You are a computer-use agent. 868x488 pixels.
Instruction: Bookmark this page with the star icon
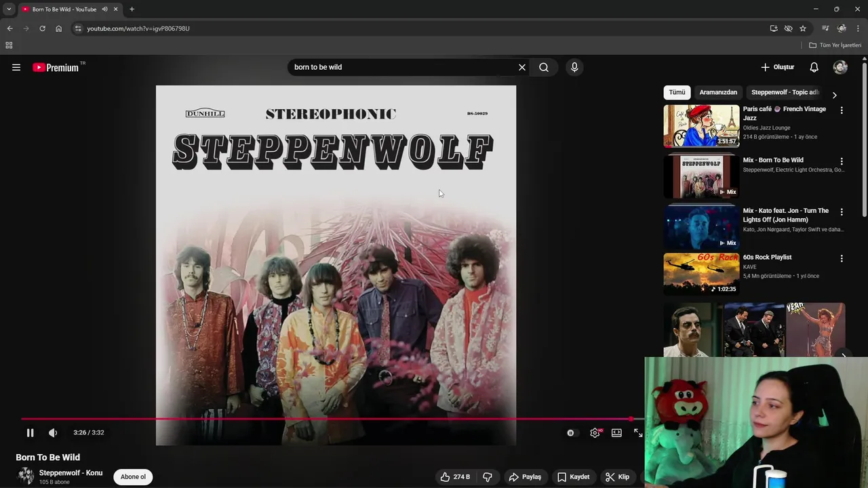tap(803, 28)
